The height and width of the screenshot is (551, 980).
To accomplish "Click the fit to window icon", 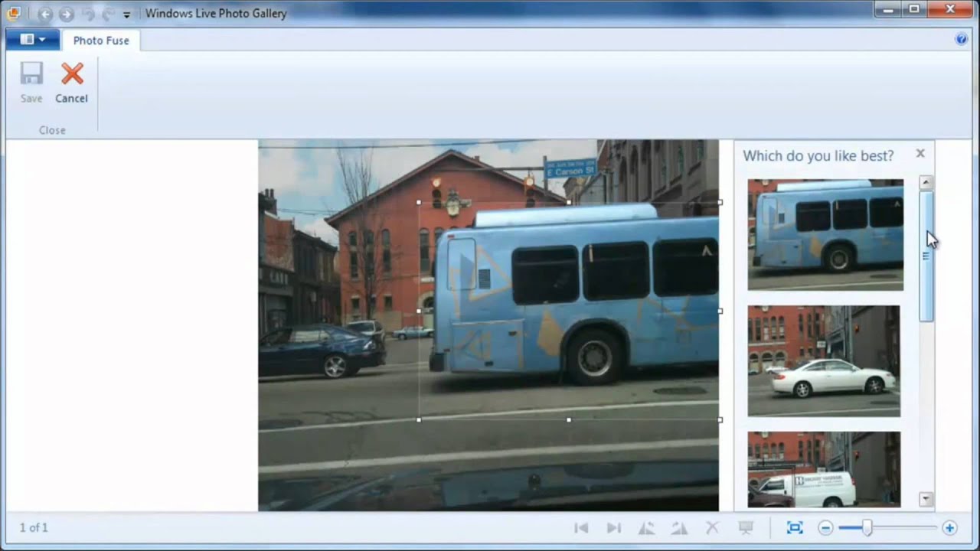I will 795,527.
